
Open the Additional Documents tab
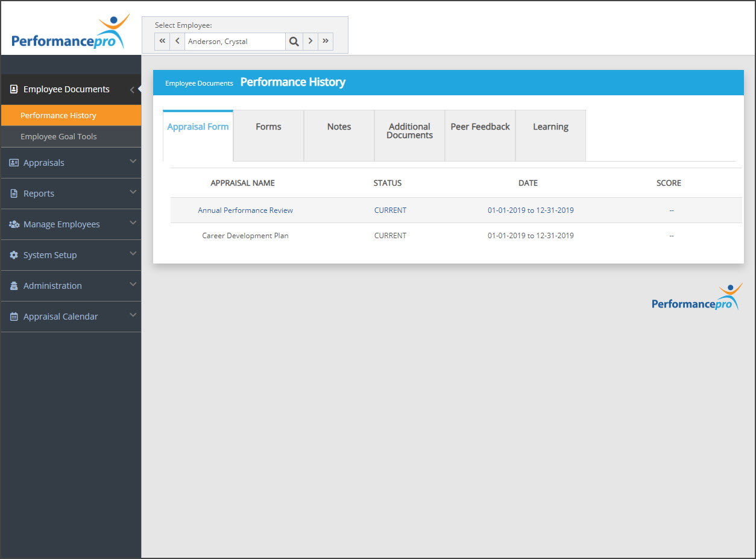pyautogui.click(x=409, y=131)
